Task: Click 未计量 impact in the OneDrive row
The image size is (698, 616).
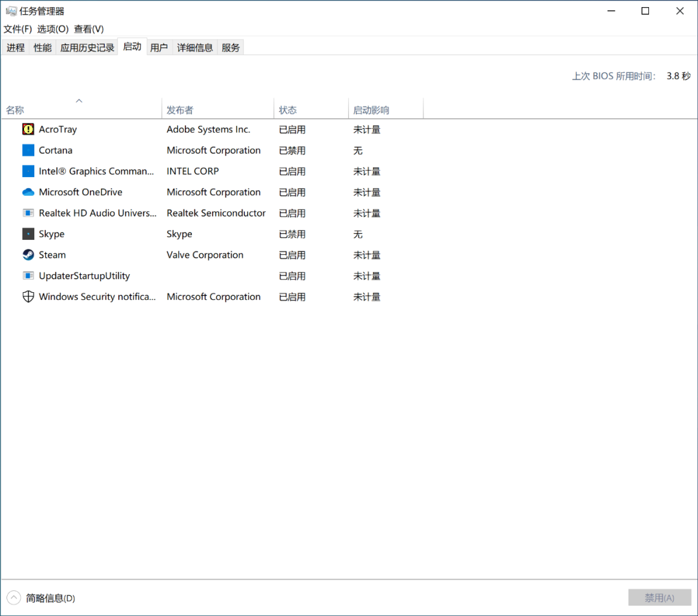Action: 367,192
